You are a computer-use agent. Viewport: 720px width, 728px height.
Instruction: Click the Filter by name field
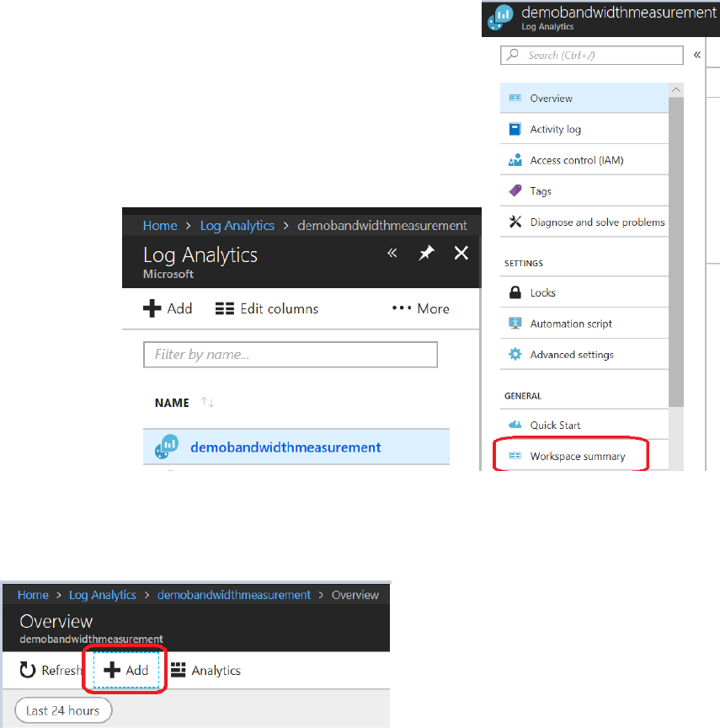[291, 355]
